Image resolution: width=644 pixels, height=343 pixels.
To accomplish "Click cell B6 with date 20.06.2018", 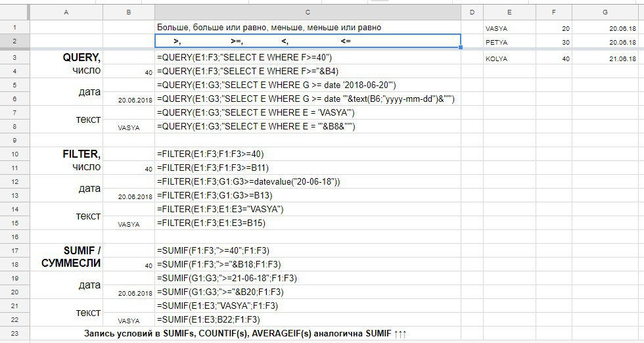I will click(129, 99).
